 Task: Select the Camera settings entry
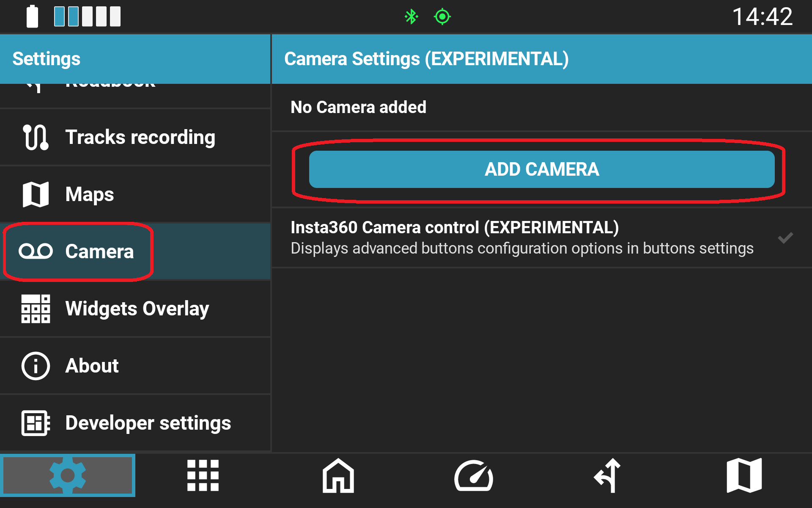135,251
